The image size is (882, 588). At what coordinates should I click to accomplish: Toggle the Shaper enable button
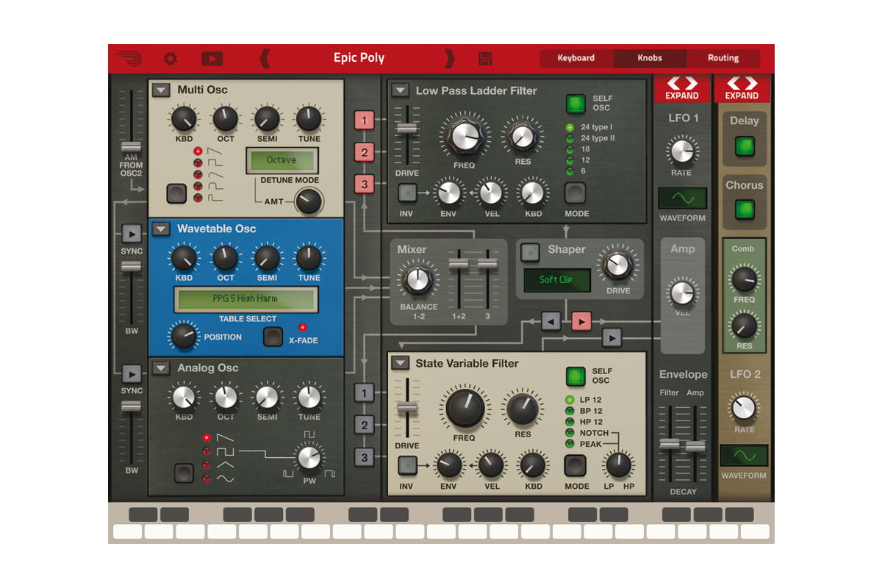(x=530, y=252)
